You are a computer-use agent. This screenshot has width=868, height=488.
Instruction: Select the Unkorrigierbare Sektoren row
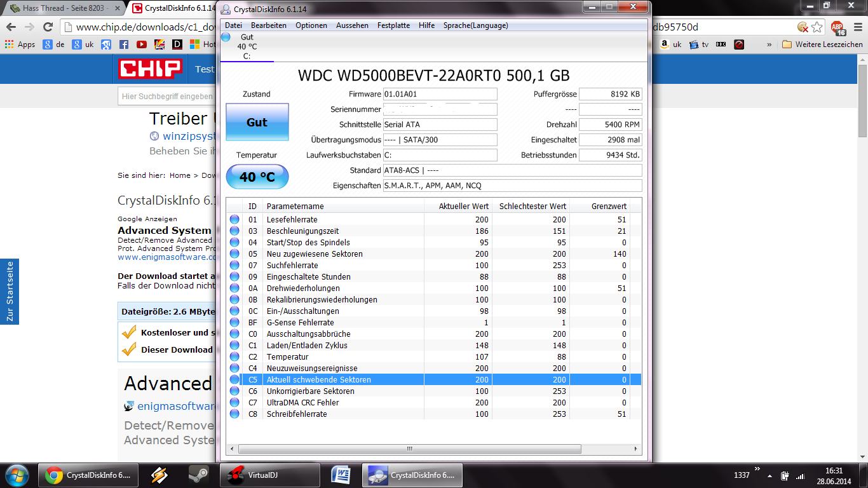[434, 391]
